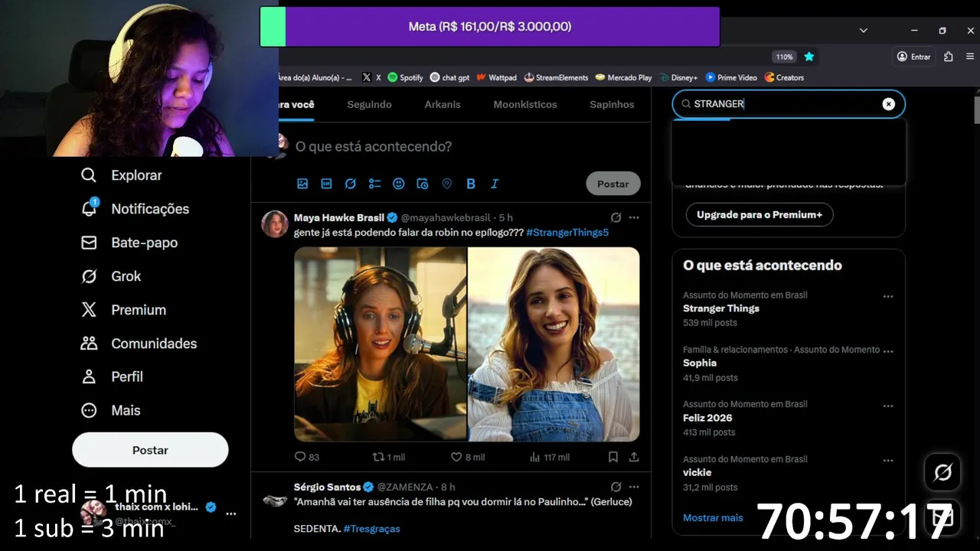This screenshot has height=551, width=980.
Task: Switch to the Sapinhos tab
Action: point(612,104)
